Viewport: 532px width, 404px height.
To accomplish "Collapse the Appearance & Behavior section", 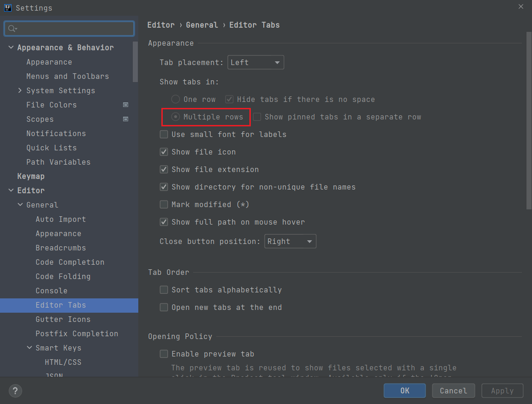I will click(x=11, y=47).
